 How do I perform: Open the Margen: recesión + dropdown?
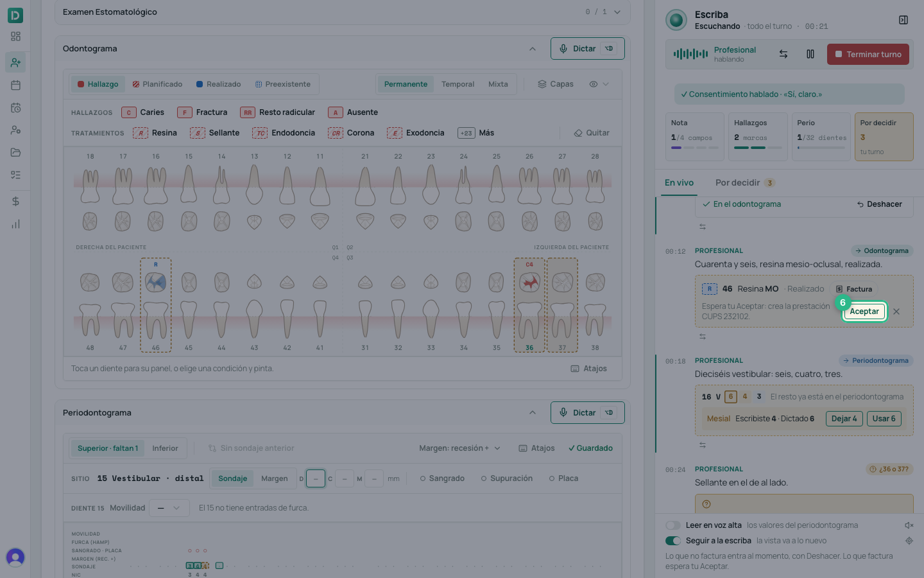(x=459, y=448)
